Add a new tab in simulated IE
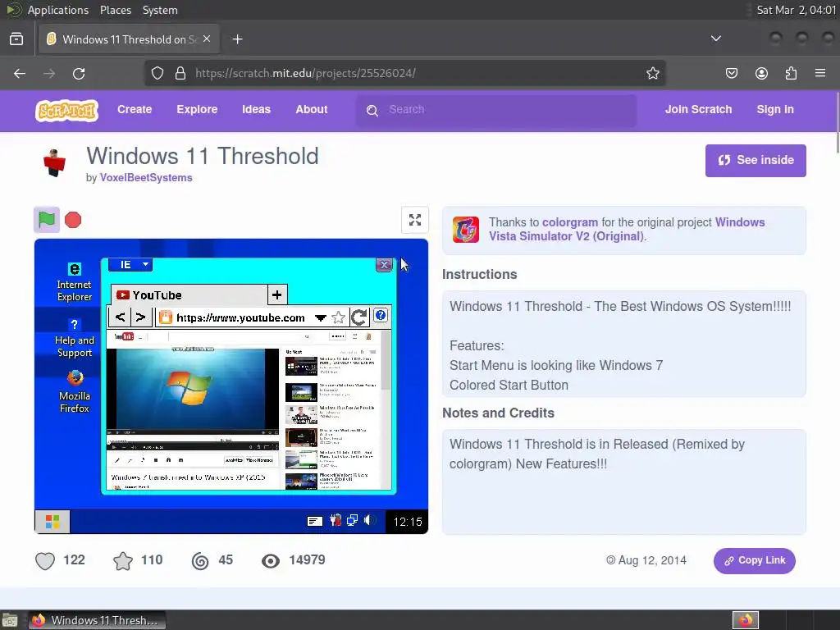 coord(277,294)
